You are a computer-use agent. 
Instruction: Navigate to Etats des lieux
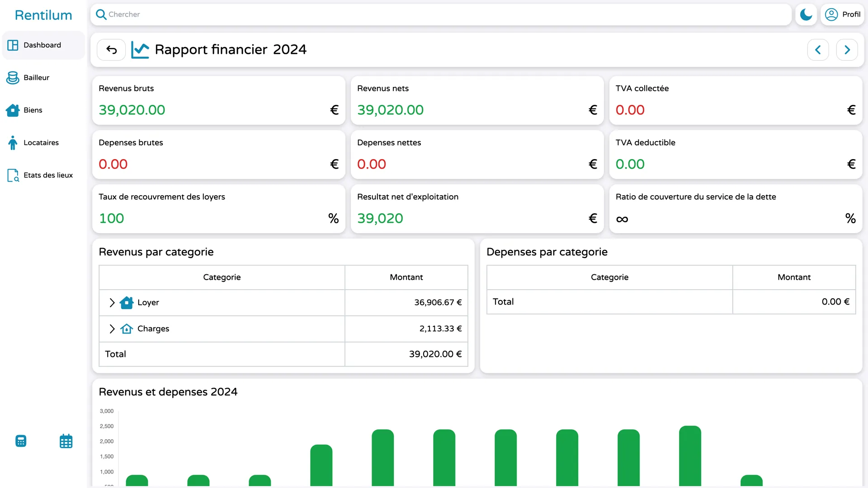tap(43, 175)
